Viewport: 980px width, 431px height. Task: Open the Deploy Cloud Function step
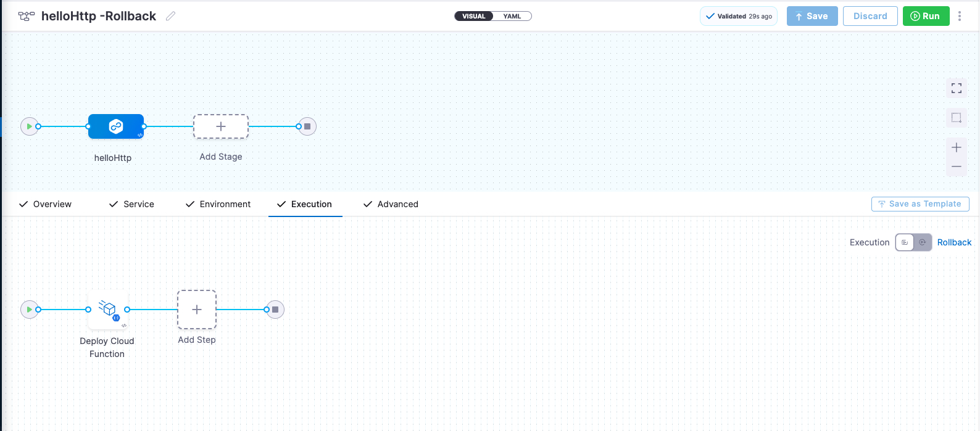pyautogui.click(x=108, y=310)
